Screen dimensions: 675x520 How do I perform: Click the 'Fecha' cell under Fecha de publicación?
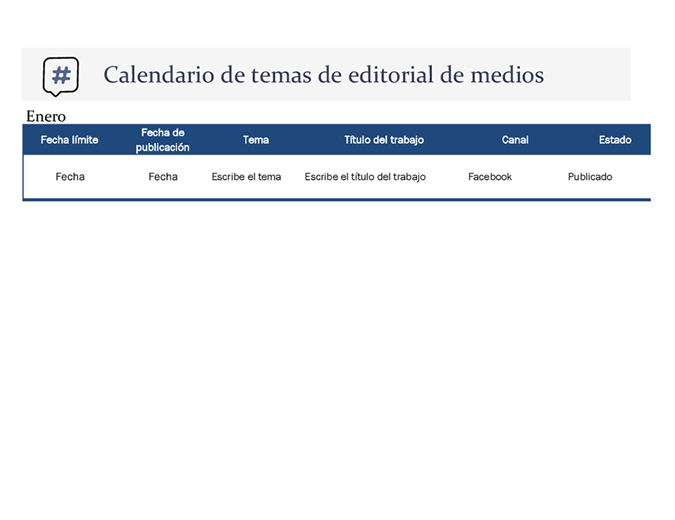(163, 177)
